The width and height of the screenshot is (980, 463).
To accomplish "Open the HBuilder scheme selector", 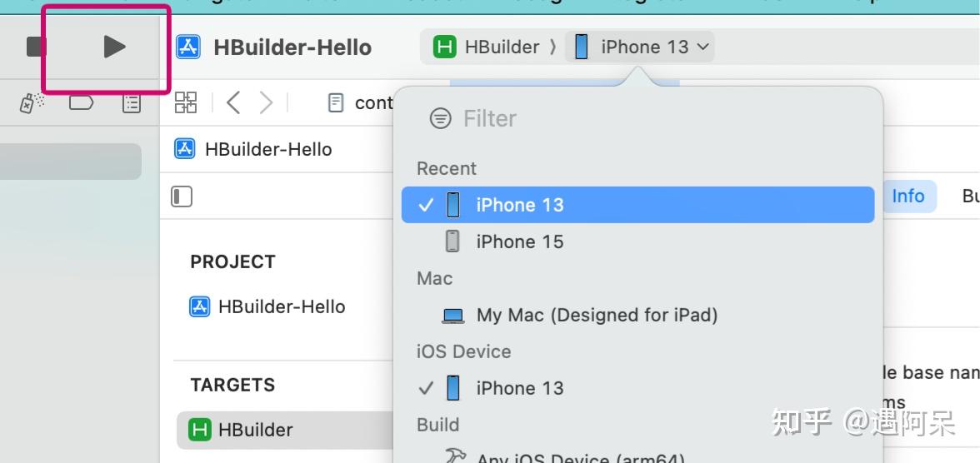I will point(487,47).
